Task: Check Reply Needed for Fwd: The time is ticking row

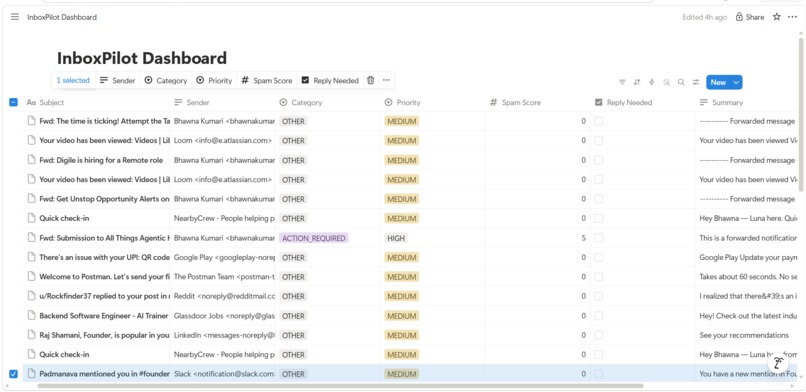Action: 599,121
